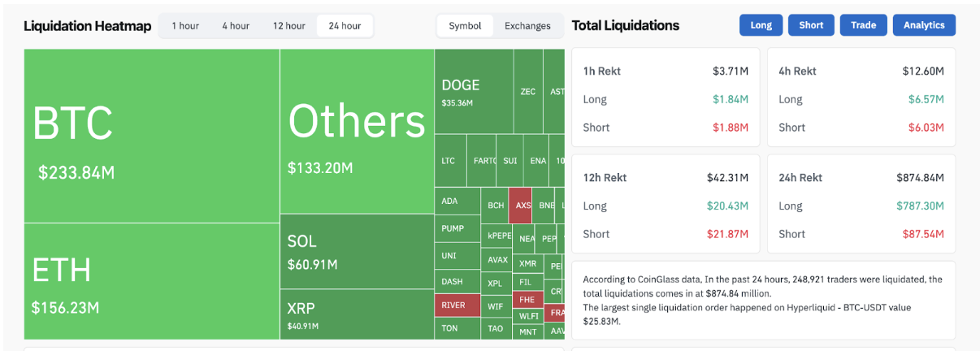Select the DOGE $35.36M tile

(473, 92)
